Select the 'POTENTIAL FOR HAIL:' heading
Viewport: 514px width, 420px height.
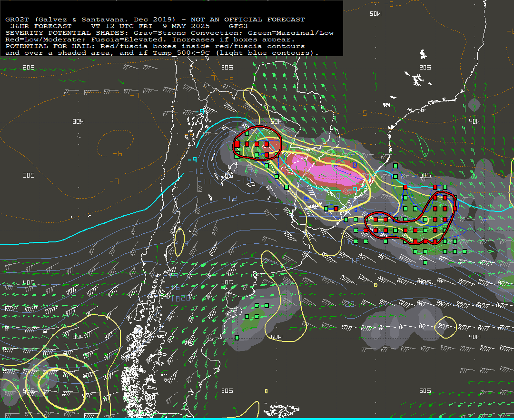click(50, 46)
